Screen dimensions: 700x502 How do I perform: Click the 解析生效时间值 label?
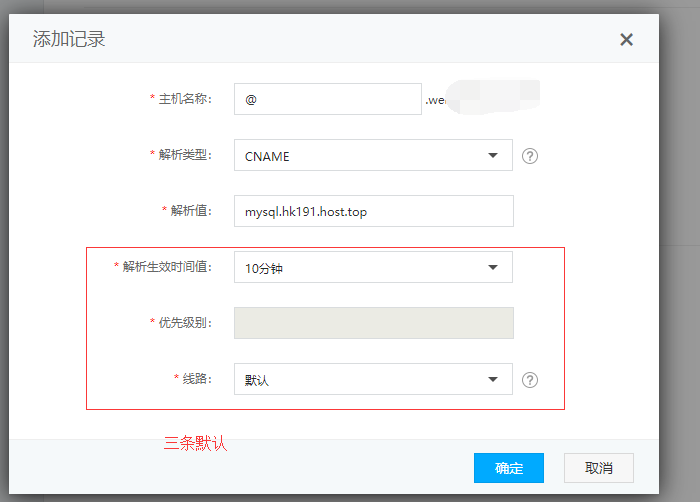click(166, 267)
